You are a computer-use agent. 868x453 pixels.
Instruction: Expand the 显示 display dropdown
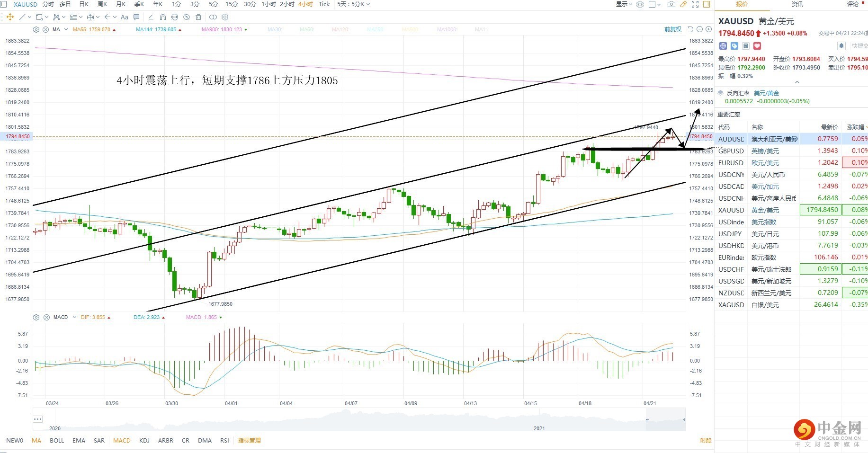click(624, 4)
